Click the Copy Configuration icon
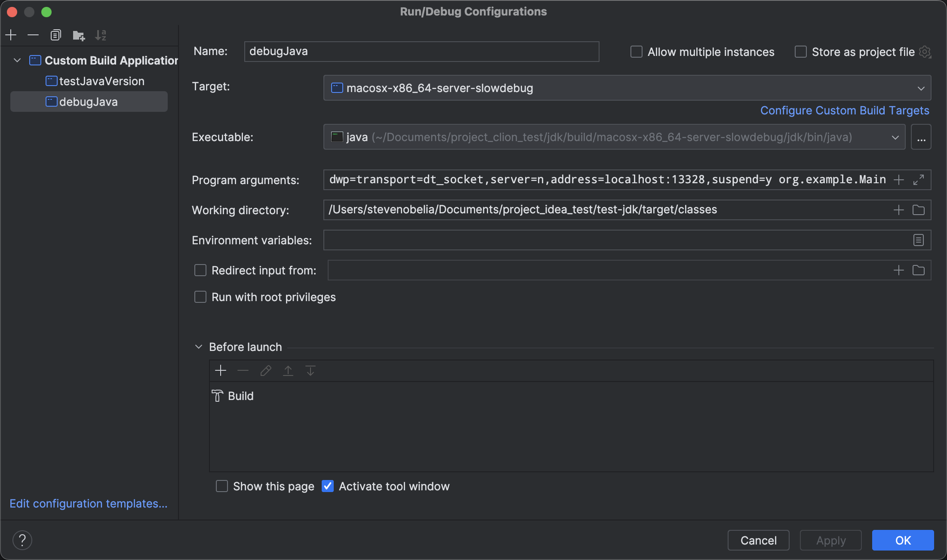This screenshot has height=560, width=947. (56, 35)
